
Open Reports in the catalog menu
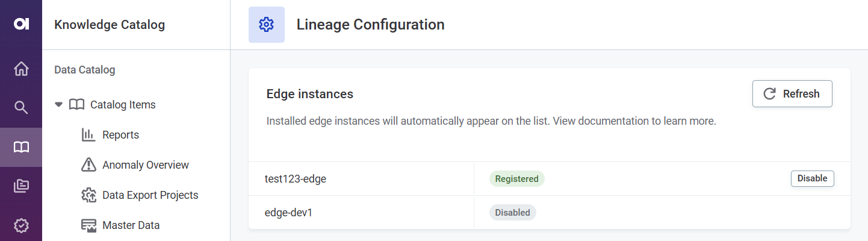(120, 135)
